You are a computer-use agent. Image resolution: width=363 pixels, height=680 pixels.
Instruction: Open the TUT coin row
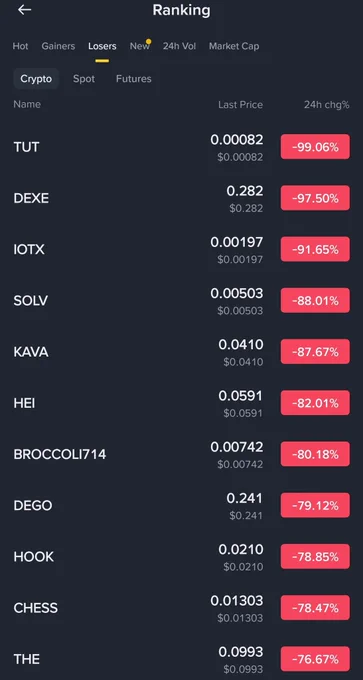tap(181, 147)
